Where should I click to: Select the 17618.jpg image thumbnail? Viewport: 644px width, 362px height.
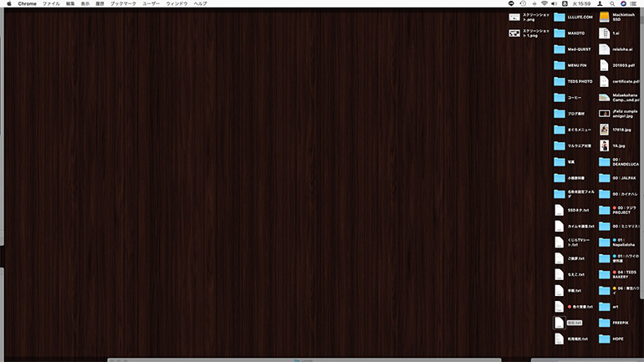click(604, 130)
